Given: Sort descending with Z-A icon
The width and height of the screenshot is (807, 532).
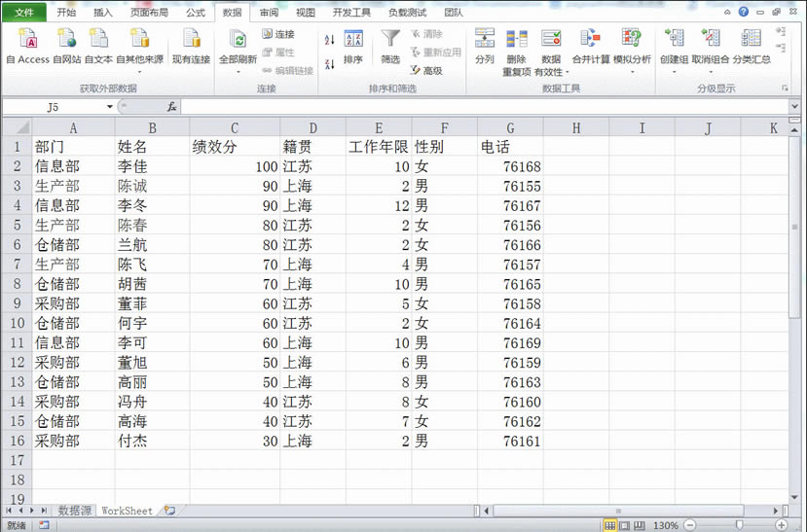Looking at the screenshot, I should 330,64.
